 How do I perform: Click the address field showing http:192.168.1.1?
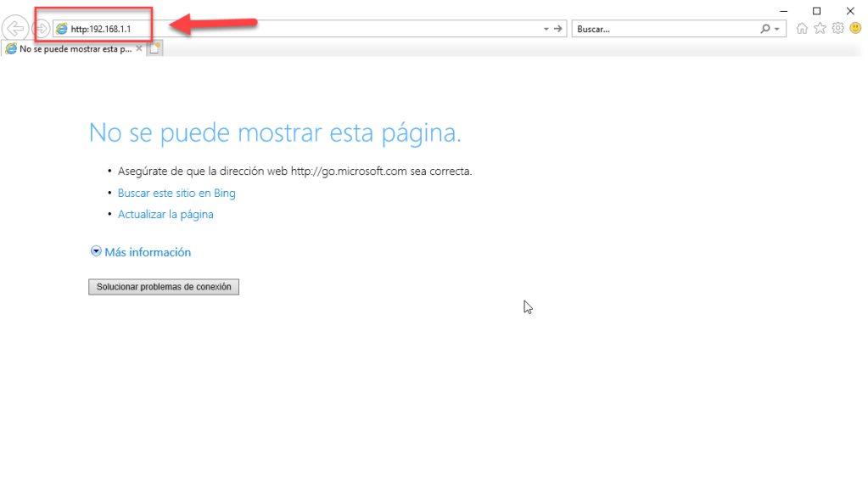click(x=255, y=29)
